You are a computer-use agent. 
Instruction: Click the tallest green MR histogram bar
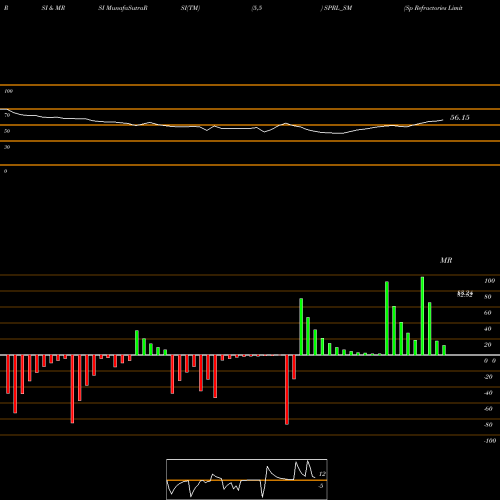pyautogui.click(x=422, y=316)
